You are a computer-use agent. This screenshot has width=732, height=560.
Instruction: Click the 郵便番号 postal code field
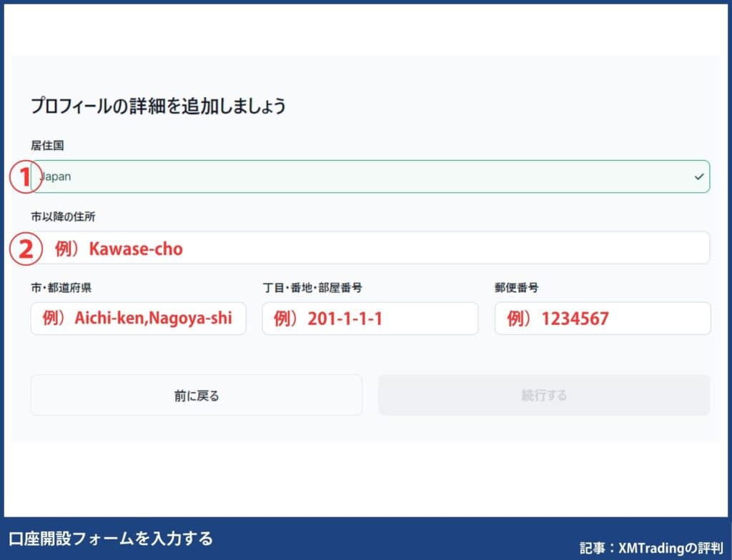[603, 319]
